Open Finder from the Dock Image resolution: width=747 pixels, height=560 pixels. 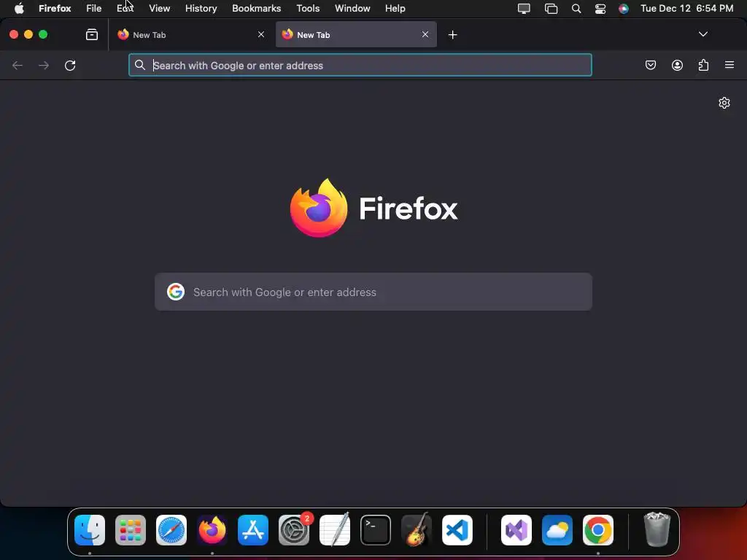(90, 530)
